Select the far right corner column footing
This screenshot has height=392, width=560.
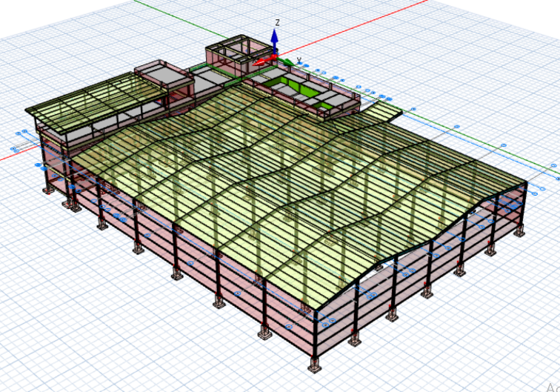click(x=521, y=232)
